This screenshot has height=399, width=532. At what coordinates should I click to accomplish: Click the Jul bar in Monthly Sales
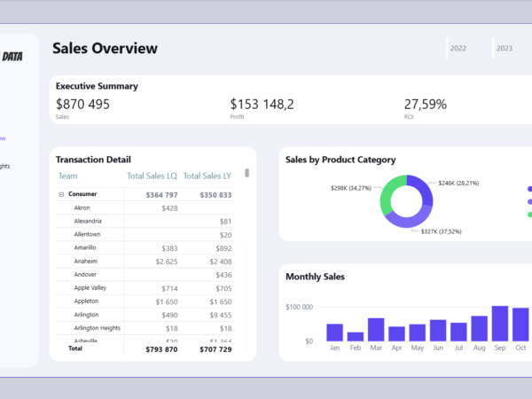click(458, 332)
